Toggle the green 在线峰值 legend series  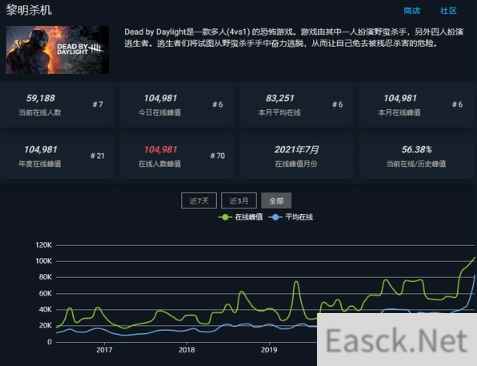[240, 217]
